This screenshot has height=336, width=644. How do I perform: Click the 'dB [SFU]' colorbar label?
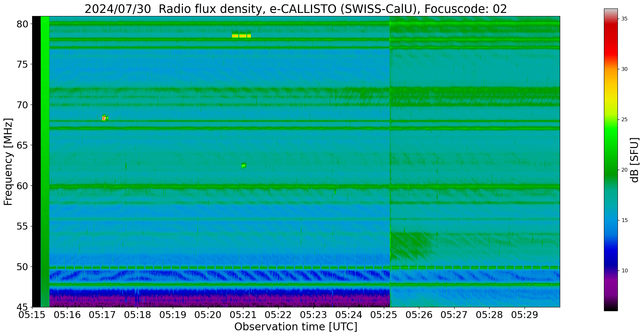click(x=635, y=160)
